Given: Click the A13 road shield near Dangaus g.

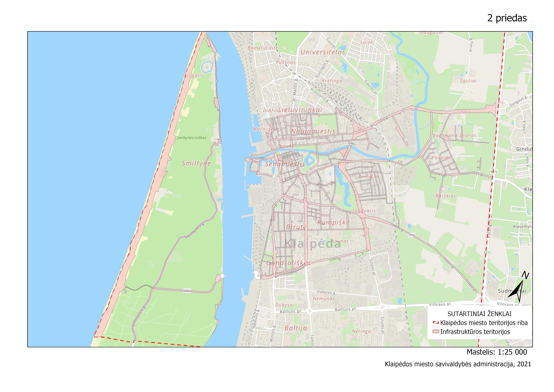Looking at the screenshot, I should [500, 103].
